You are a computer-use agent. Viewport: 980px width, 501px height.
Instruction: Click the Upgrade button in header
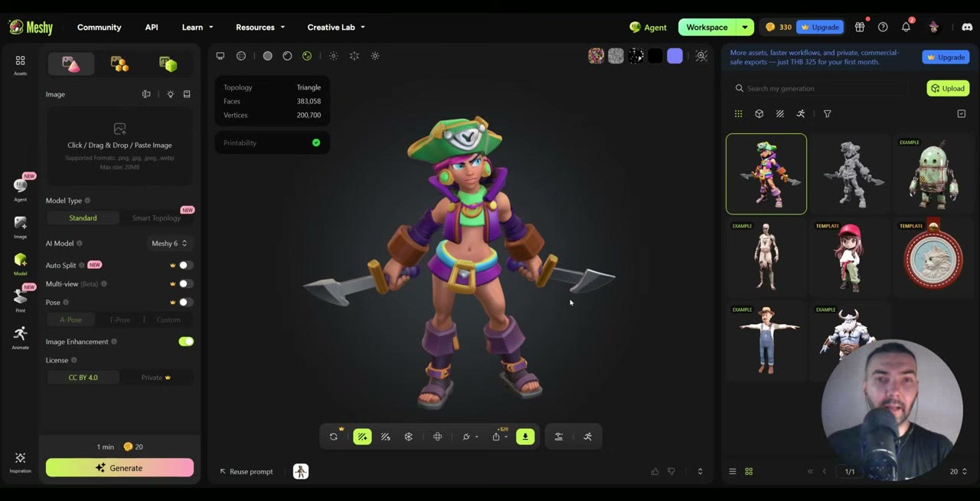pyautogui.click(x=820, y=27)
